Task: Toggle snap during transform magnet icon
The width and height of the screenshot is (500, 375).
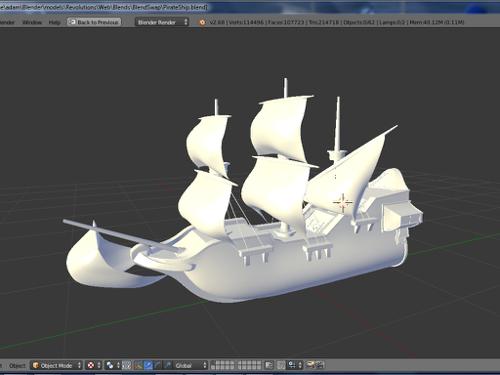Action: [281, 366]
